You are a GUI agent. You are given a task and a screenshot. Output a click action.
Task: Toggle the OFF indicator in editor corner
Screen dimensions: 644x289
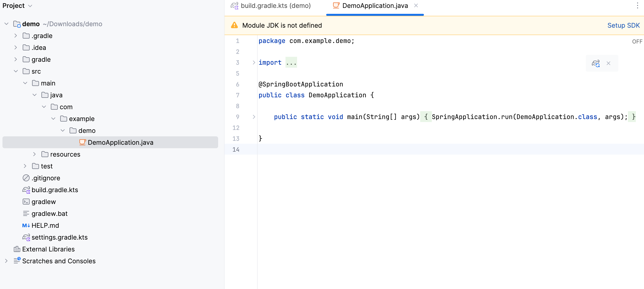(637, 41)
